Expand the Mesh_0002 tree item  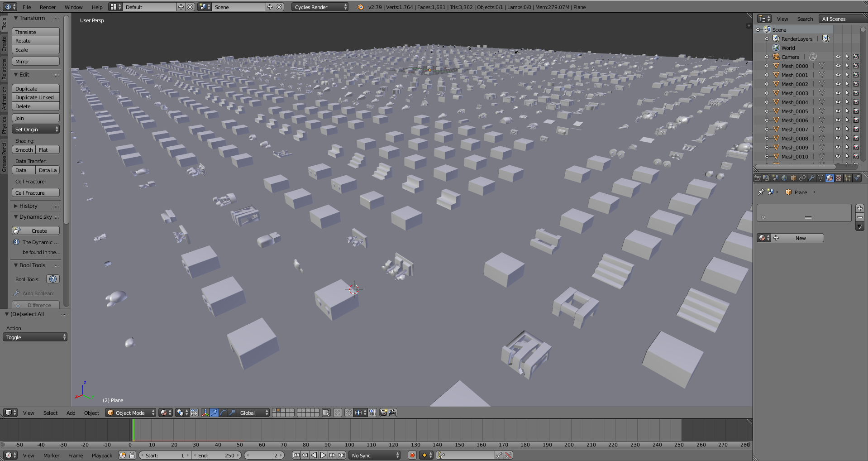pos(767,84)
